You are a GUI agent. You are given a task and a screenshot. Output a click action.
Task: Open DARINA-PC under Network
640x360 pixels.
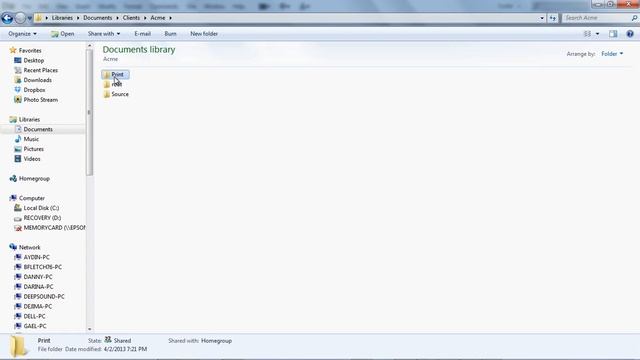point(33,287)
